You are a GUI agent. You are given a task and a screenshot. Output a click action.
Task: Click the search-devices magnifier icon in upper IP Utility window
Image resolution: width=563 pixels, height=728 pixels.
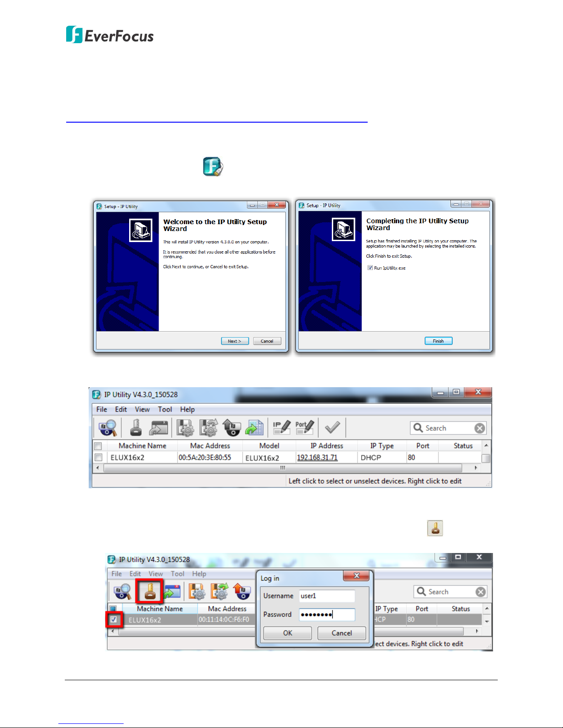tap(108, 428)
